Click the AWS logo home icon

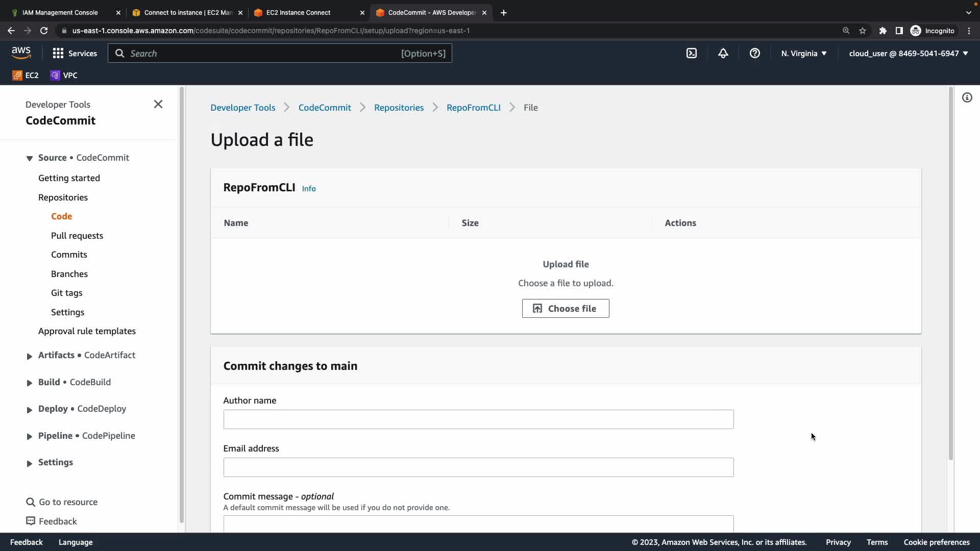(21, 53)
